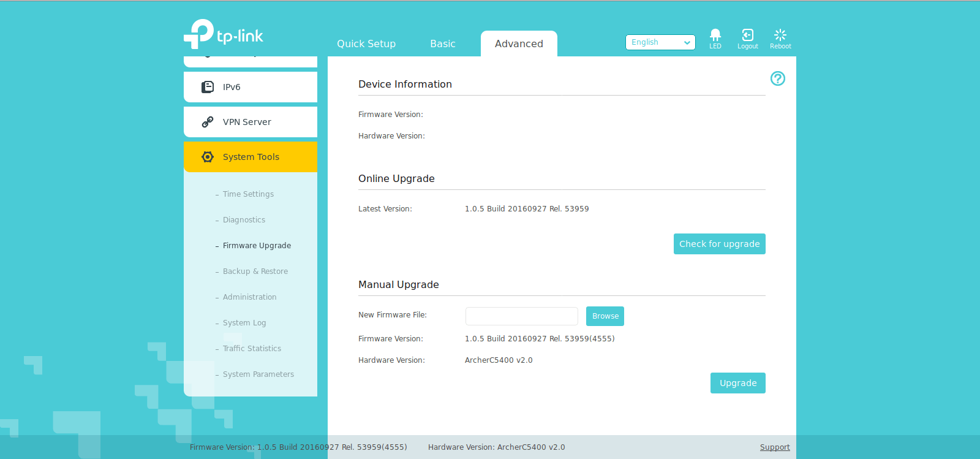Click the footer Hardware Version text

click(x=497, y=447)
